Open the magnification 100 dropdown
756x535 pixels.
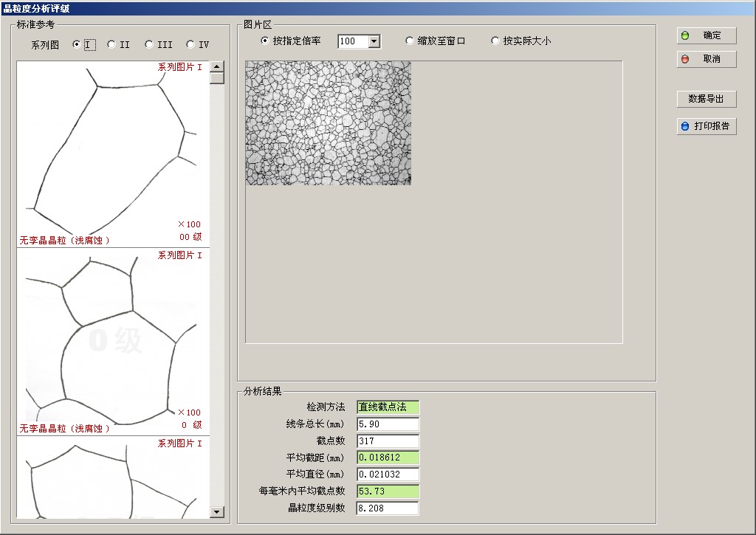374,42
